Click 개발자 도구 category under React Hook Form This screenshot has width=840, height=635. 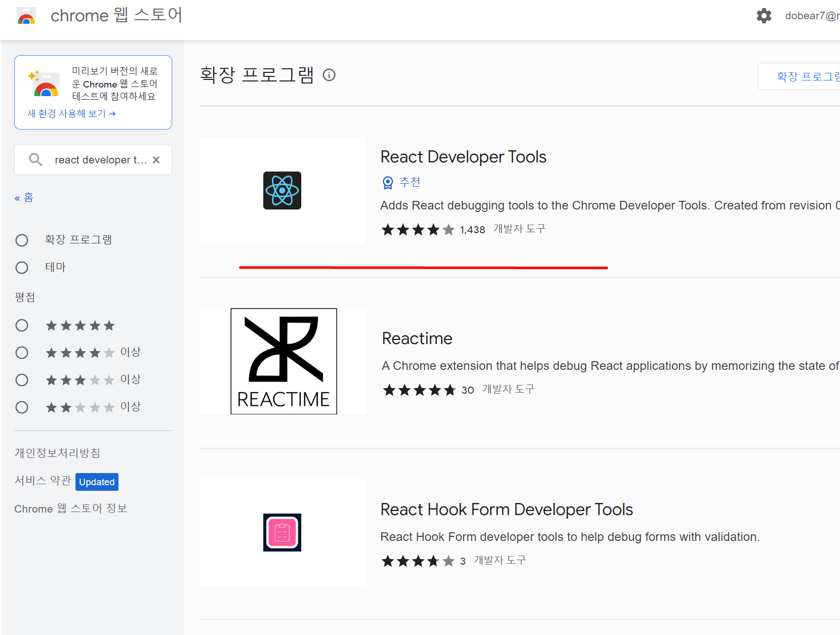pos(500,560)
